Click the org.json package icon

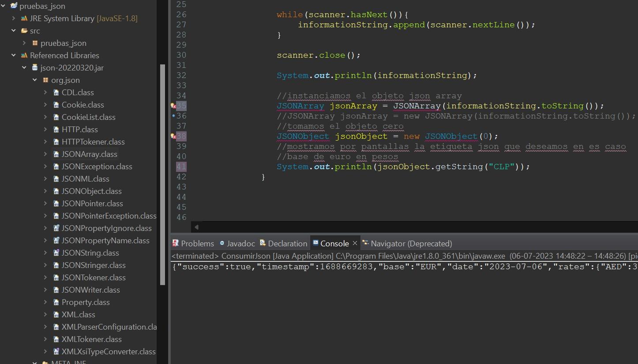pos(45,80)
